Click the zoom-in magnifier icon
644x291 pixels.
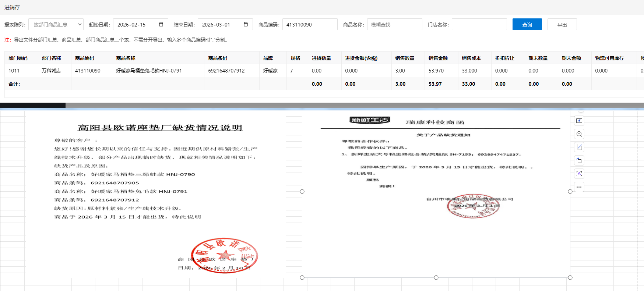pos(579,134)
